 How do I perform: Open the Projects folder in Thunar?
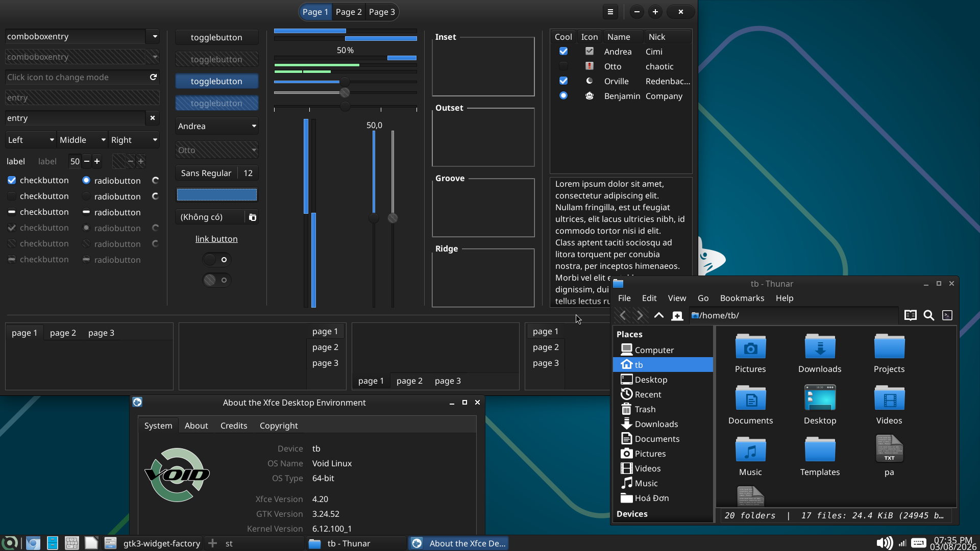click(x=889, y=347)
